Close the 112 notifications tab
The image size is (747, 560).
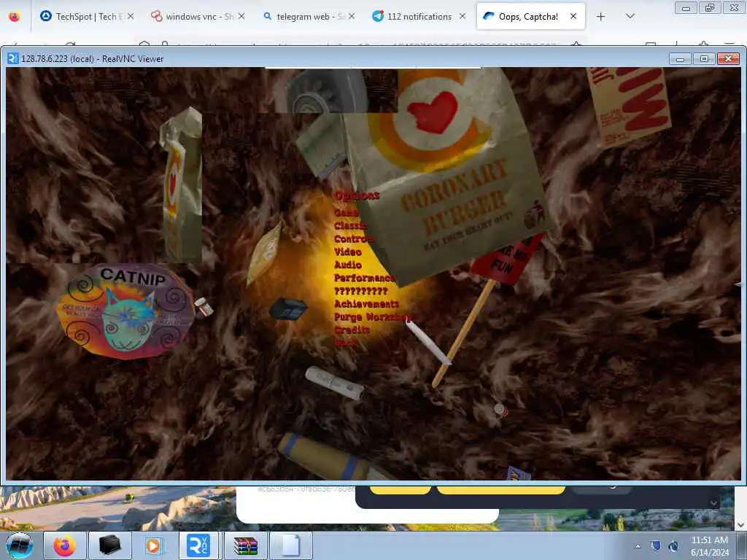tap(462, 16)
